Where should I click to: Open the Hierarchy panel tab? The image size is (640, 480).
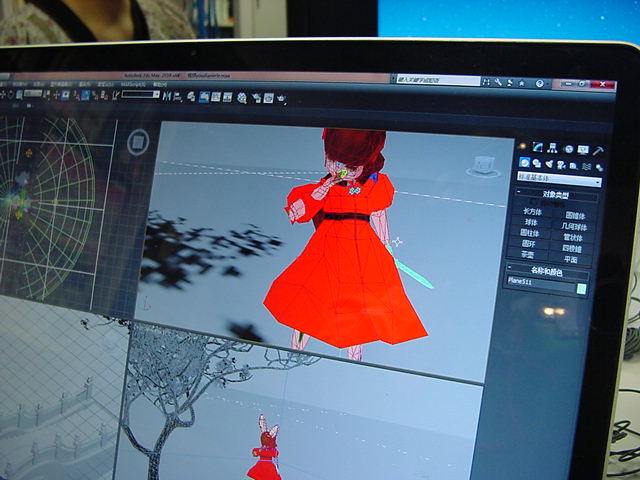click(x=552, y=148)
